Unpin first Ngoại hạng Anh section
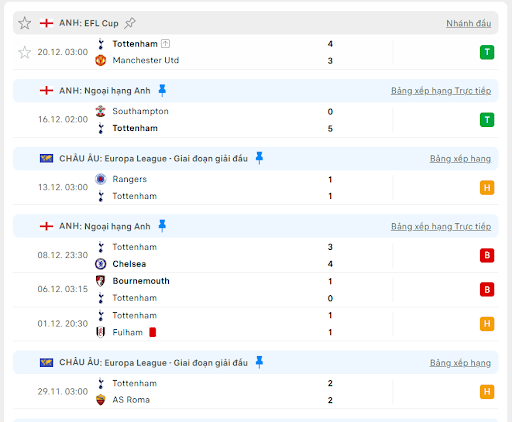Screen dimensions: 512x422 coord(162,90)
